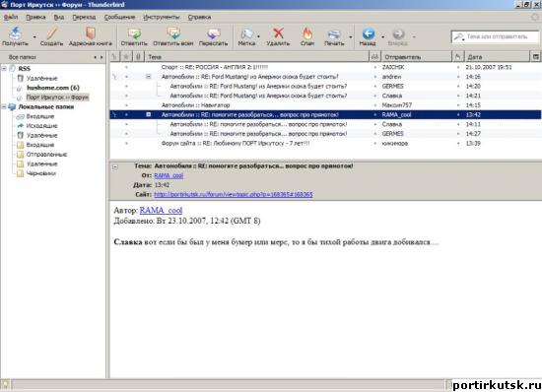
Task: Click the status bar online indicator icon
Action: point(5,384)
